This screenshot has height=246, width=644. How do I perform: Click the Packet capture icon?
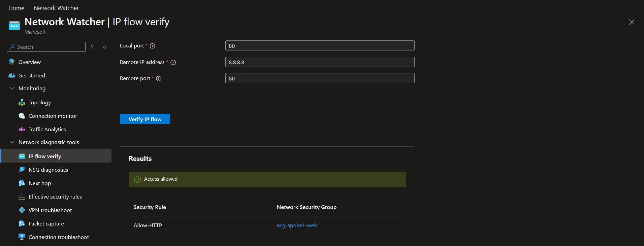[x=22, y=223]
